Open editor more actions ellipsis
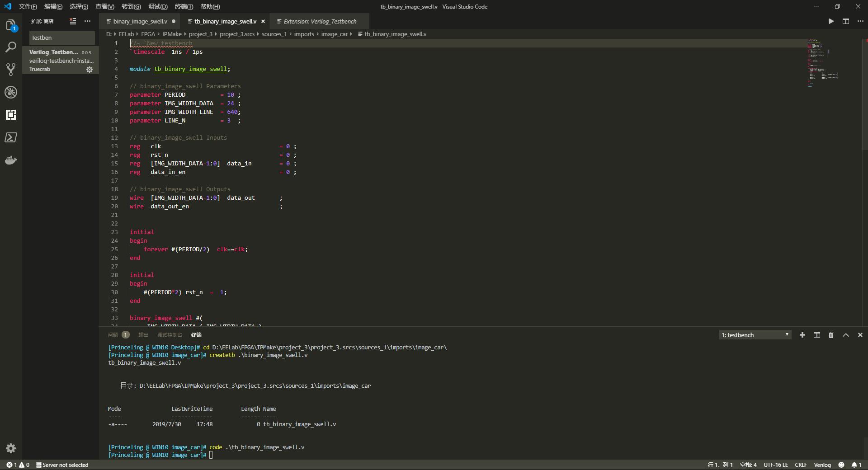 [x=860, y=21]
